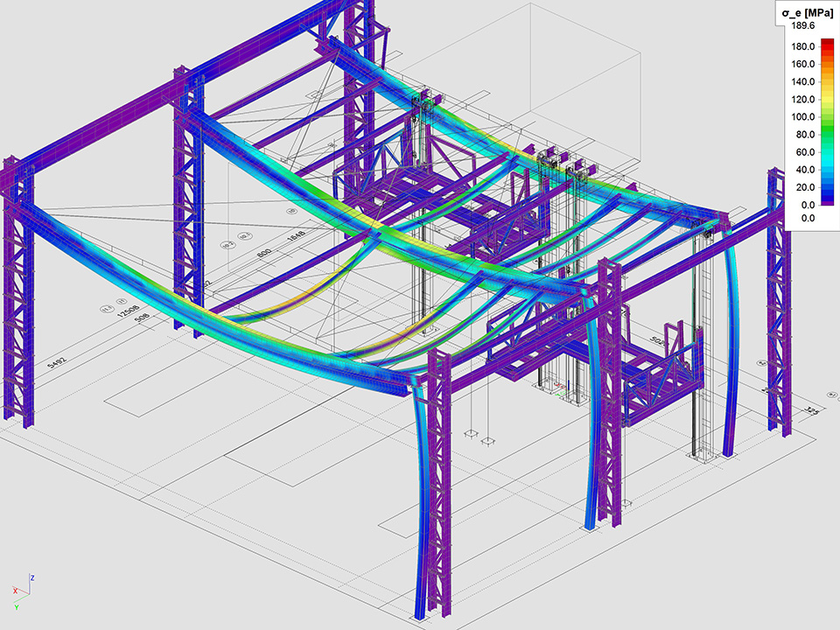Click the 100.0 legend tick label

[x=803, y=116]
